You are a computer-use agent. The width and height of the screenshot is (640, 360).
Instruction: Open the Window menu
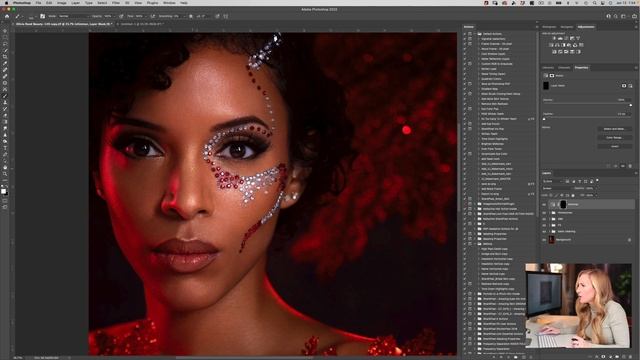coord(169,2)
